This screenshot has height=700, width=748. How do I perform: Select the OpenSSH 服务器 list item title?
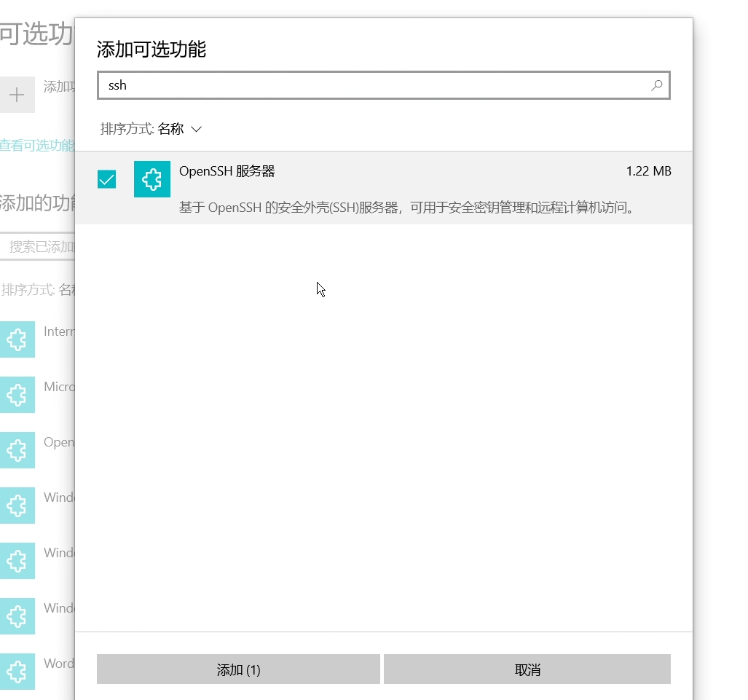[227, 171]
